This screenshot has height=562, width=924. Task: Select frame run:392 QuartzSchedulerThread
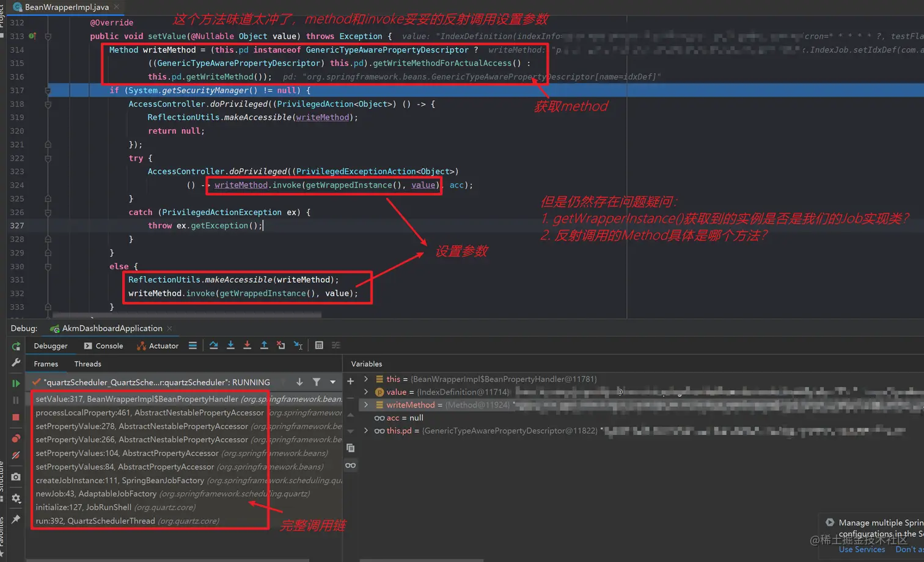tap(186, 521)
